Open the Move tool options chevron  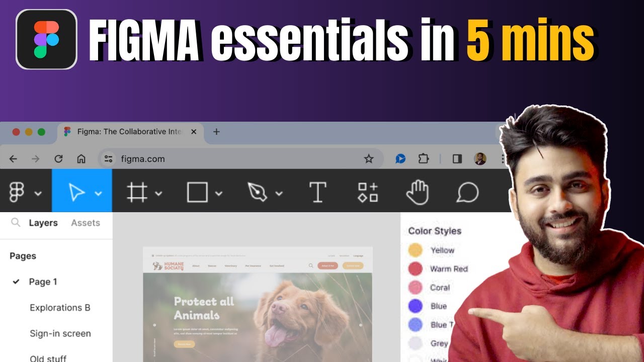[99, 193]
